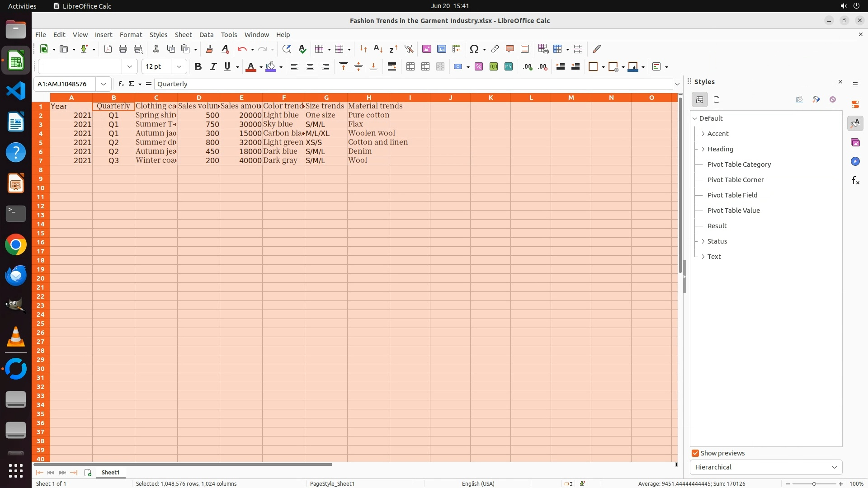Viewport: 868px width, 488px height.
Task: Click Format as Percent icon
Action: coord(478,67)
